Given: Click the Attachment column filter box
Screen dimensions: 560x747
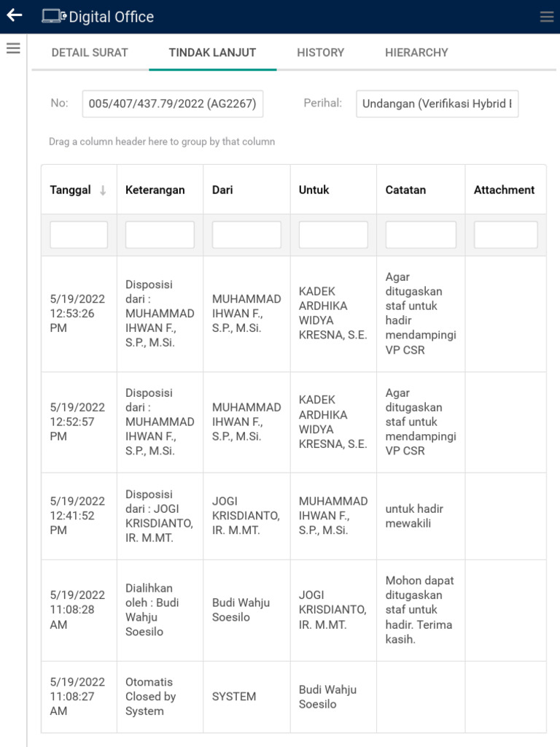Looking at the screenshot, I should tap(505, 235).
